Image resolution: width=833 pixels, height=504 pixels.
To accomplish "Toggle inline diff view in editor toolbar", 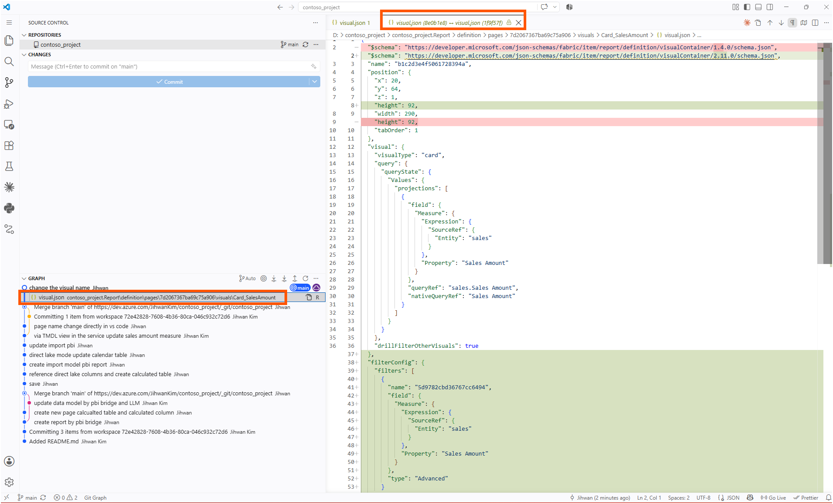I will (815, 23).
